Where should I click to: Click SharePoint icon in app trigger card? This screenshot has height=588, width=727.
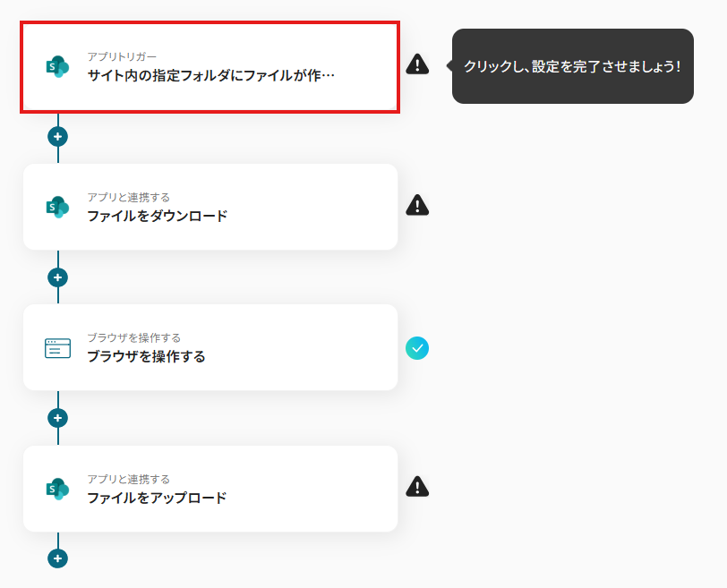pos(57,66)
